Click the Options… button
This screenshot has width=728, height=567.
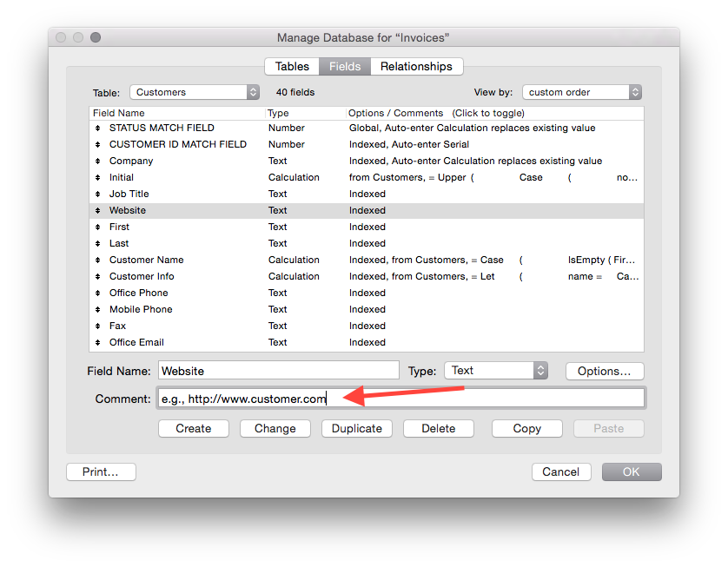pos(604,371)
